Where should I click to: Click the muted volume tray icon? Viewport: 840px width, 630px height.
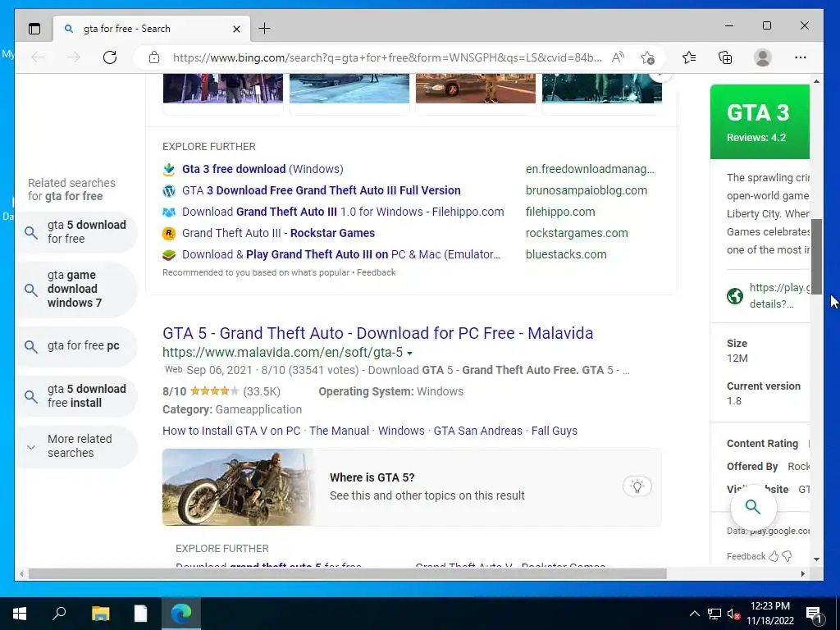tap(733, 614)
